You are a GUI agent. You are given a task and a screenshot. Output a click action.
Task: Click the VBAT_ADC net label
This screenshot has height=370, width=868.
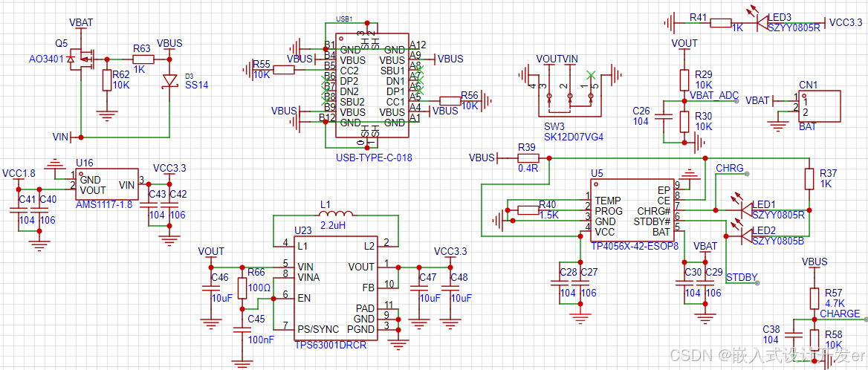pos(714,96)
